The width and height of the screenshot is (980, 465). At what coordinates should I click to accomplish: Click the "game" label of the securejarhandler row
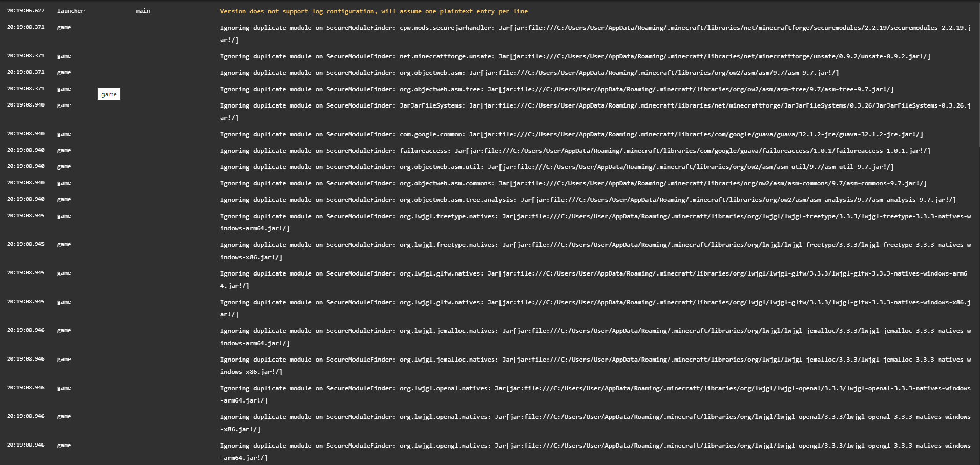[64, 28]
